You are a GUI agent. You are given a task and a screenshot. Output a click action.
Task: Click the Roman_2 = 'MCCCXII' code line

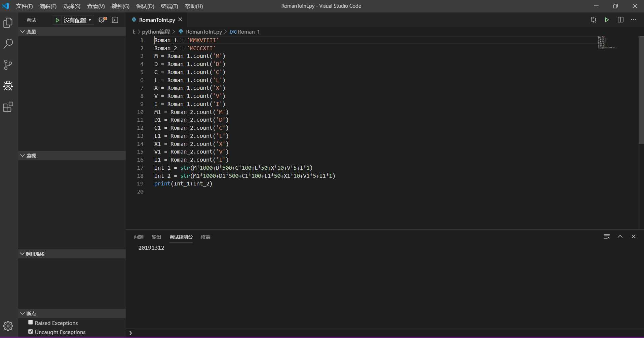click(x=185, y=48)
